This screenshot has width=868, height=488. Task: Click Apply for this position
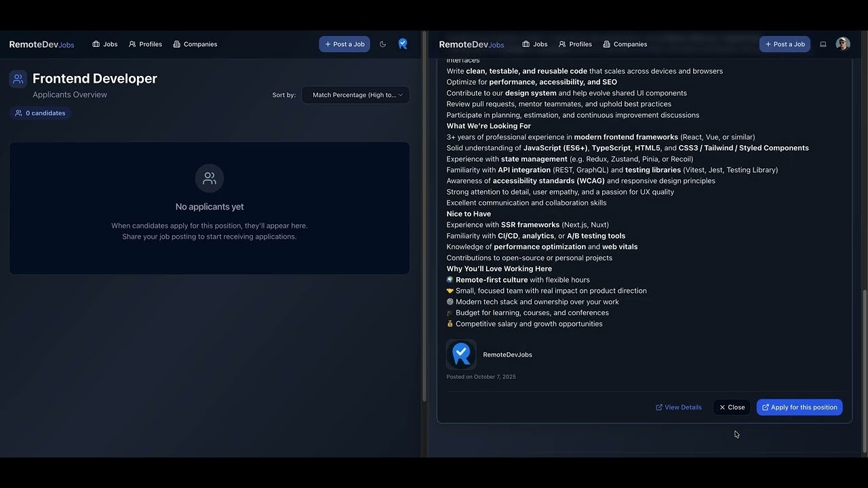click(799, 407)
